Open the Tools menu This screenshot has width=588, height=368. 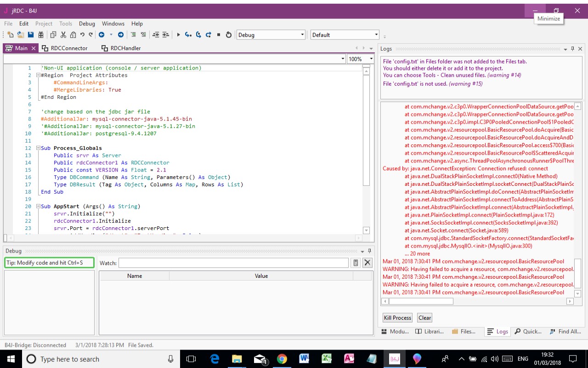[66, 23]
